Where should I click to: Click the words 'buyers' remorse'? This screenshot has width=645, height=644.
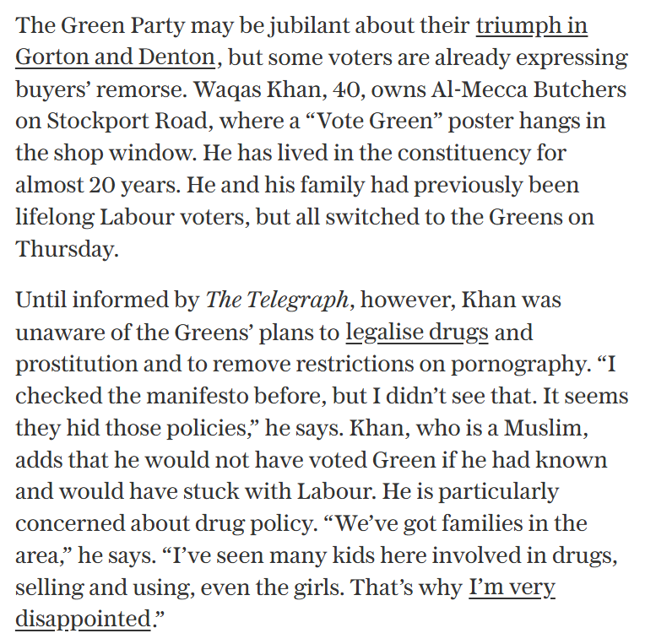point(99,89)
